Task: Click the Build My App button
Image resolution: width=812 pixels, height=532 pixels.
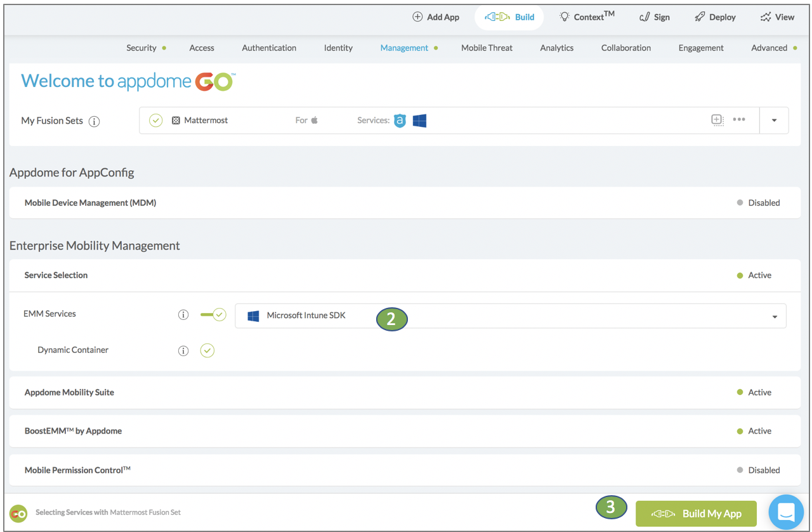Action: 695,514
